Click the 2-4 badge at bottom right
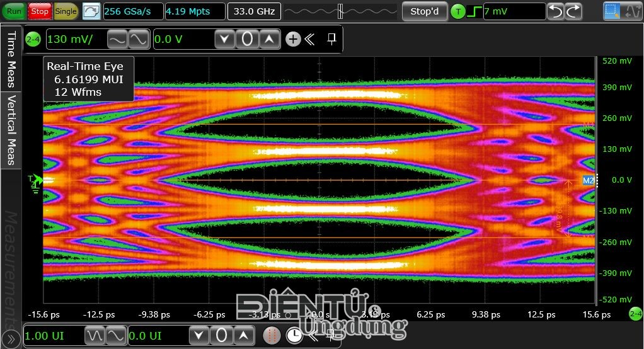The width and height of the screenshot is (644, 349). coord(635,314)
